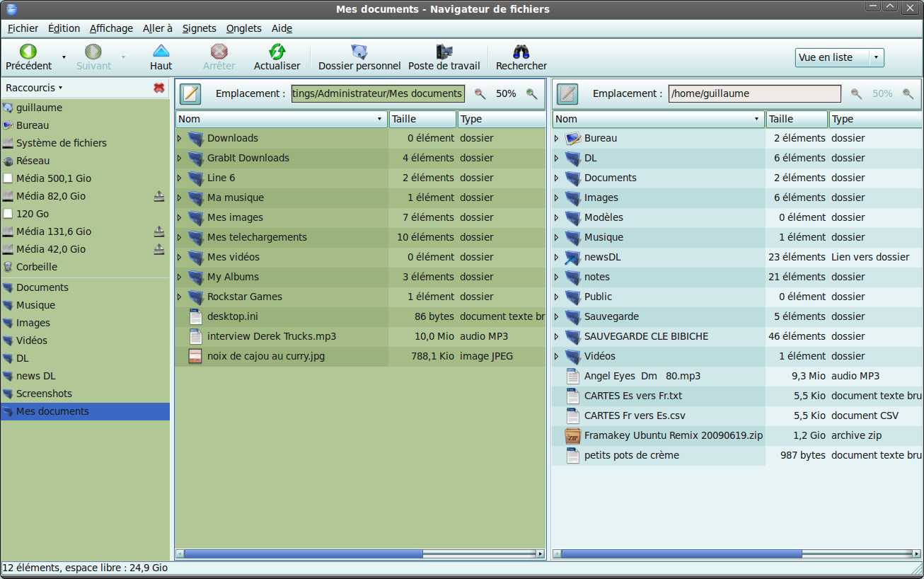Screen dimensions: 924x579
Task: Sort left pane by Taille column
Action: (422, 119)
